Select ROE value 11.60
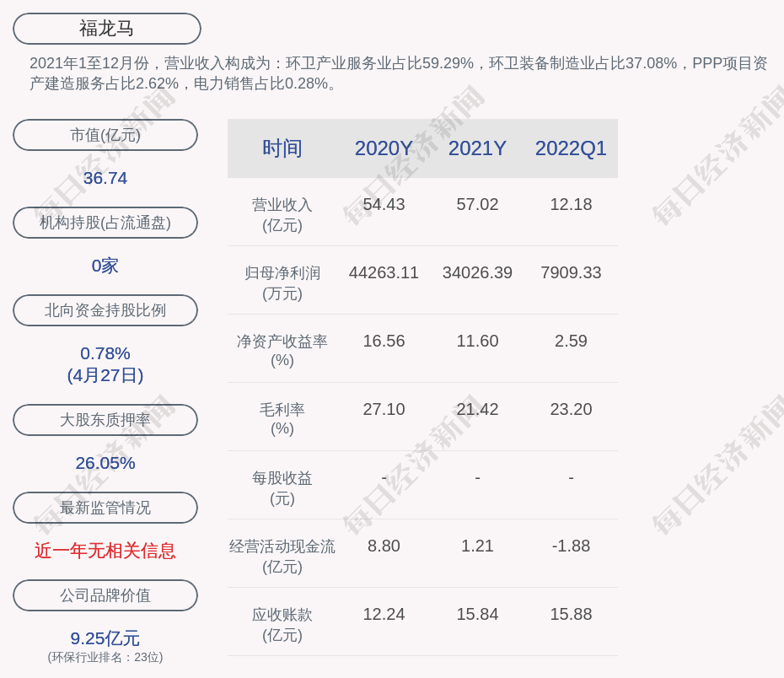This screenshot has height=678, width=784. (477, 341)
